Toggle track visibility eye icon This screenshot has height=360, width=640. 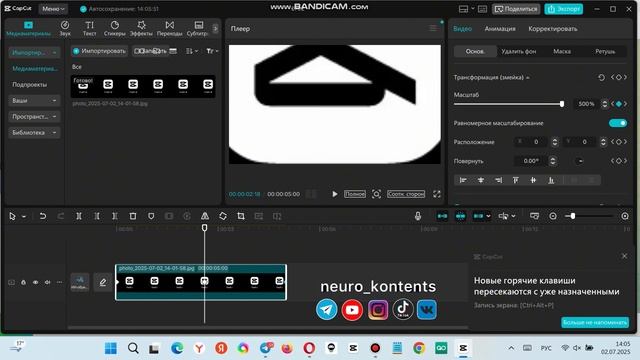[36, 282]
